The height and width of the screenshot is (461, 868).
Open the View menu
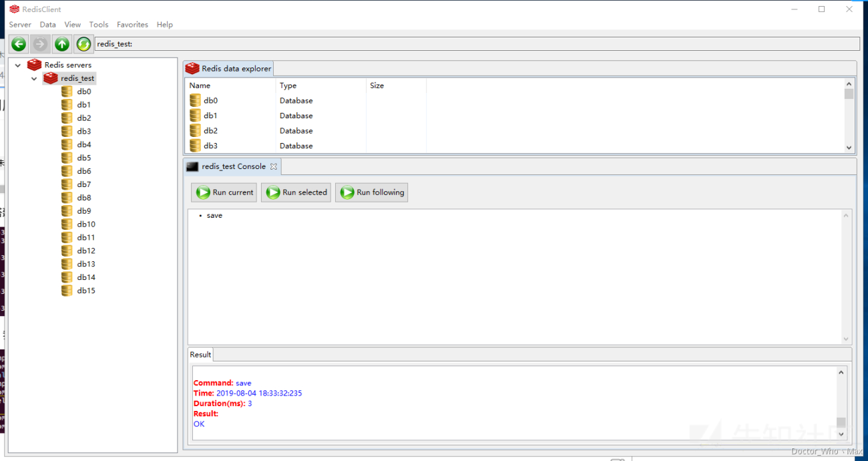pos(73,25)
